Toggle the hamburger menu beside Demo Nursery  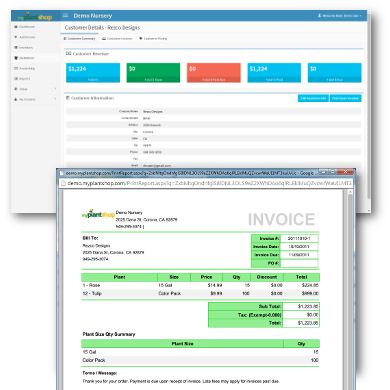click(x=65, y=15)
